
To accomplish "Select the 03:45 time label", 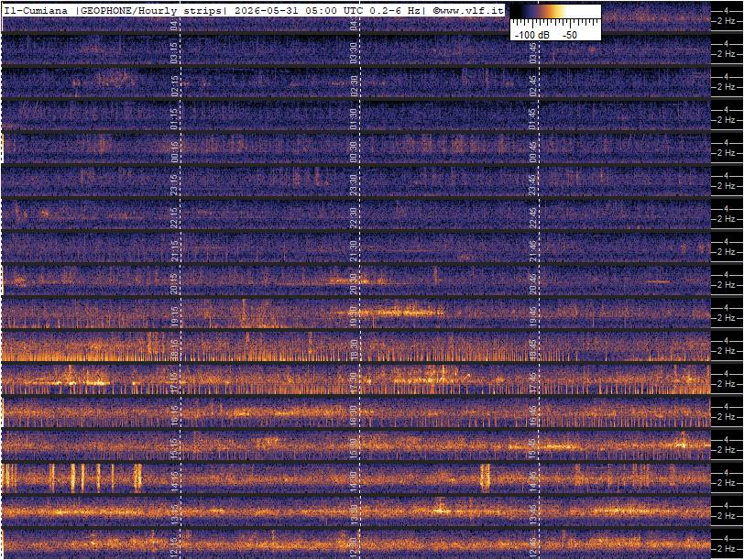I will (x=533, y=52).
